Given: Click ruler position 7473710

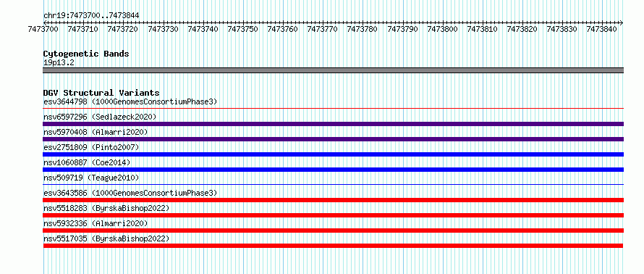Looking at the screenshot, I should click(82, 29).
